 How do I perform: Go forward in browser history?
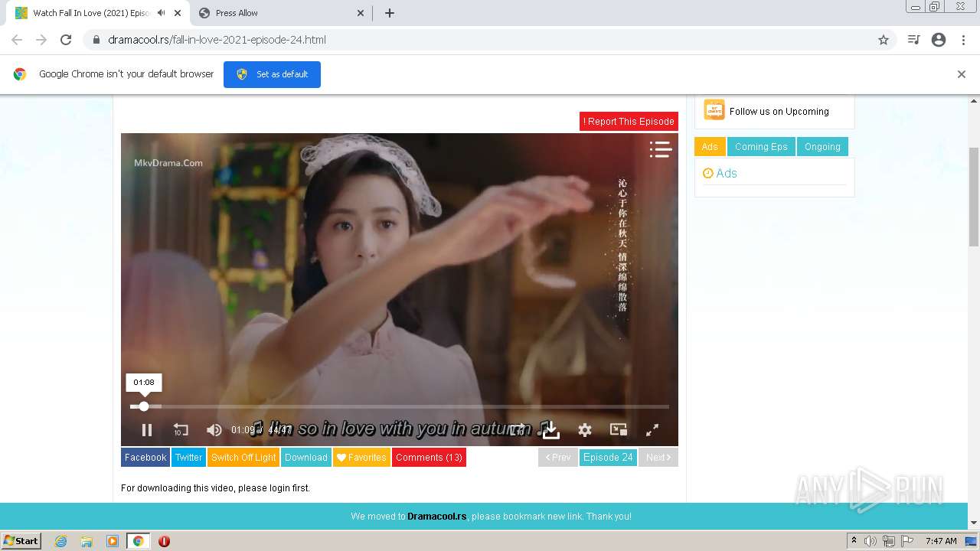[x=41, y=40]
